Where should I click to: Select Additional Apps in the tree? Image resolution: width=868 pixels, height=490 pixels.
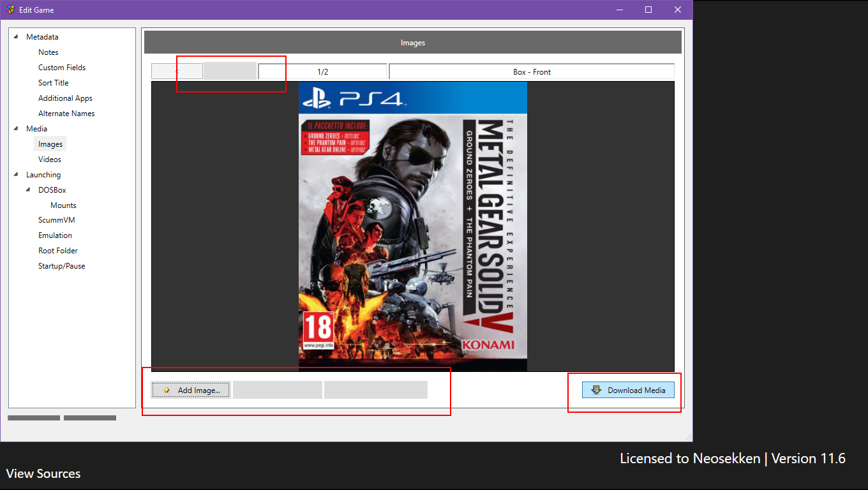point(65,98)
